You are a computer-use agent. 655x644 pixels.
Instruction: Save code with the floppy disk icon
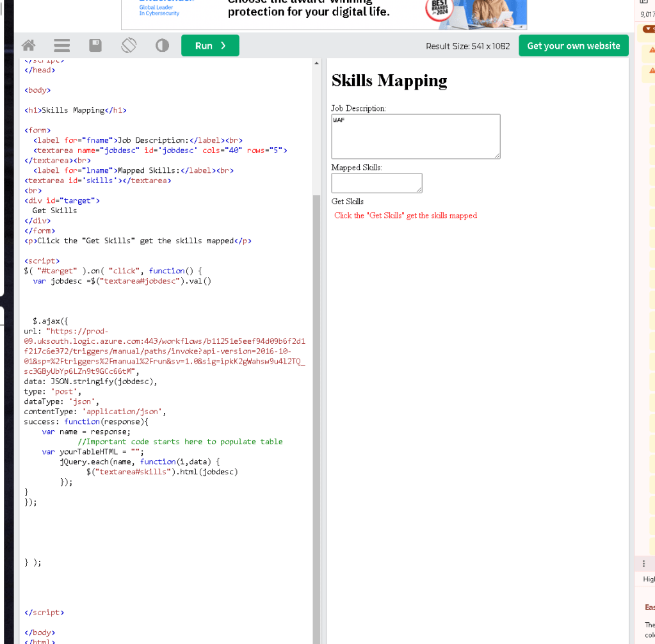[x=95, y=45]
